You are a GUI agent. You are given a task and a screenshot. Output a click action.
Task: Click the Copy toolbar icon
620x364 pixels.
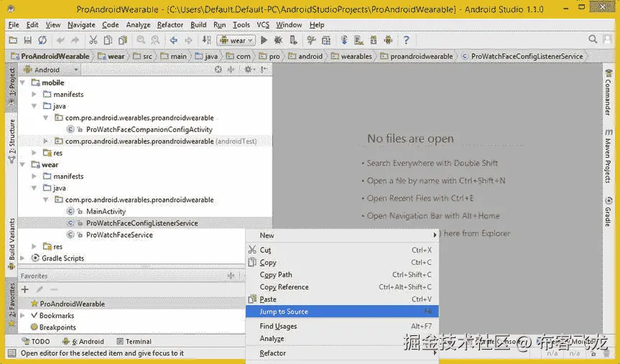pos(108,40)
